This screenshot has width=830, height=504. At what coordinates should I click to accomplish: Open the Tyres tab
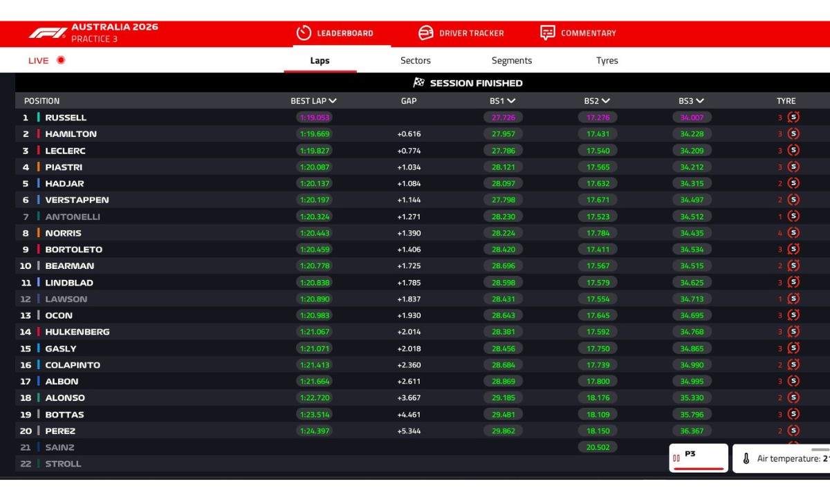click(x=607, y=61)
